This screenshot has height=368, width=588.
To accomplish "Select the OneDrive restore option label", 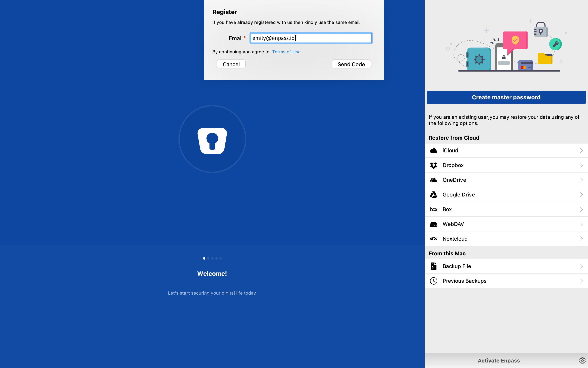I will tap(454, 180).
